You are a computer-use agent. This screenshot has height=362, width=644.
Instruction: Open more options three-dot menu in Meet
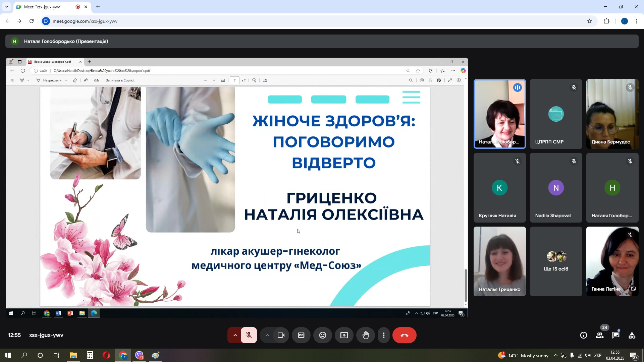click(384, 336)
